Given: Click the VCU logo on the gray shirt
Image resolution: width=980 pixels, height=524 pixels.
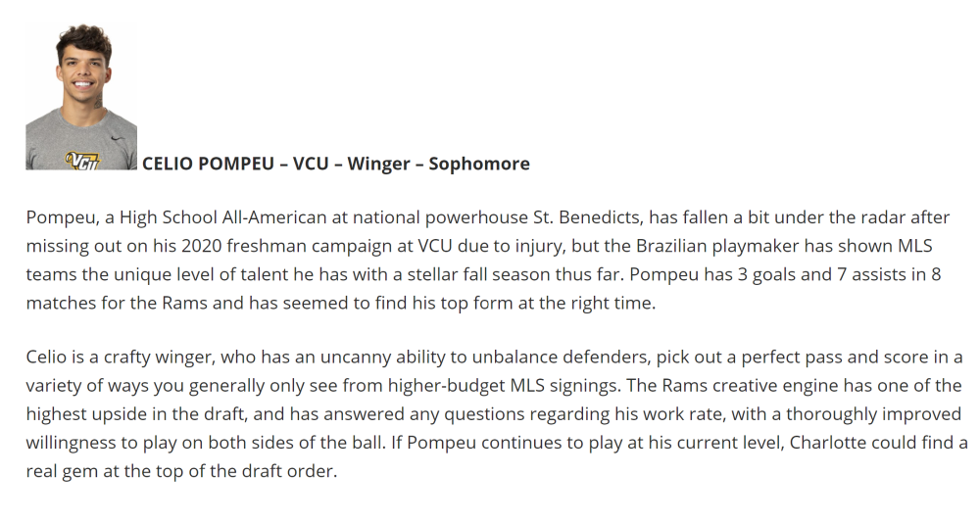Looking at the screenshot, I should coord(82,161).
